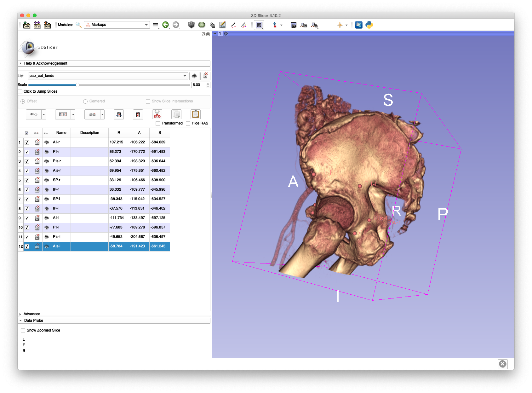Open the Transforms module icon
The height and width of the screenshot is (393, 532).
(x=212, y=25)
